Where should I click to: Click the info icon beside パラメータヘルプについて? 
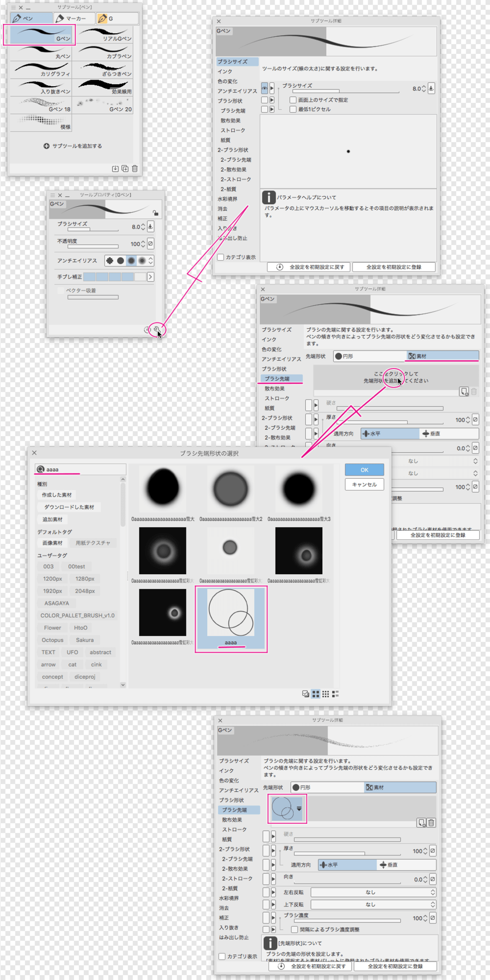268,197
